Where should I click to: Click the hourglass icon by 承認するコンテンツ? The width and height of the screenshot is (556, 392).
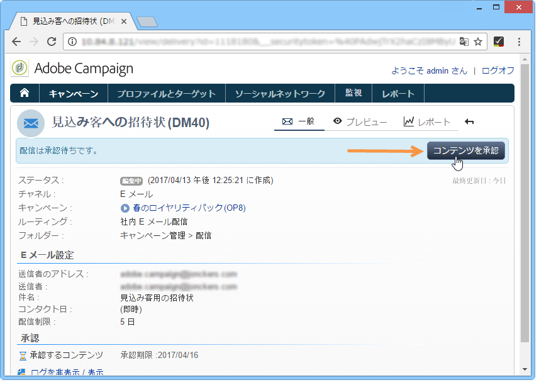(x=23, y=356)
